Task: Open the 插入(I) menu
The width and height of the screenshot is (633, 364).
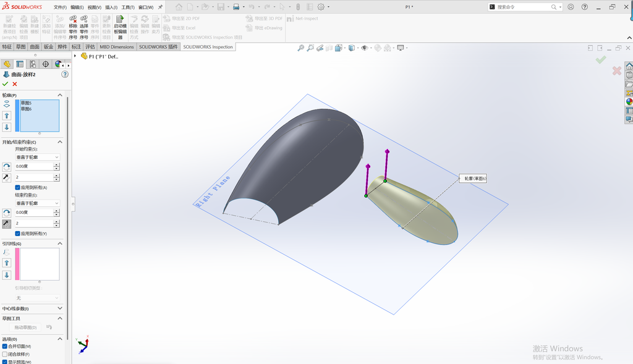Action: coord(111,7)
